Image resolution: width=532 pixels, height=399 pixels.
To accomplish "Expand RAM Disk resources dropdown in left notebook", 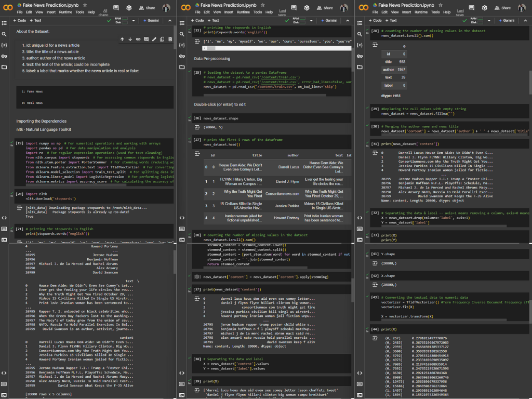I will (134, 21).
